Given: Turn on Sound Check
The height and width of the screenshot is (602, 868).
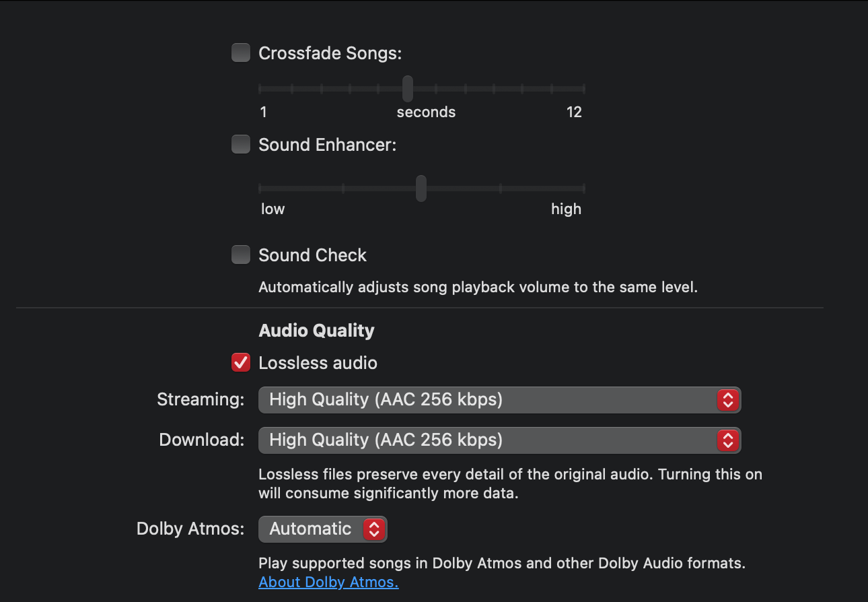Looking at the screenshot, I should [x=240, y=255].
